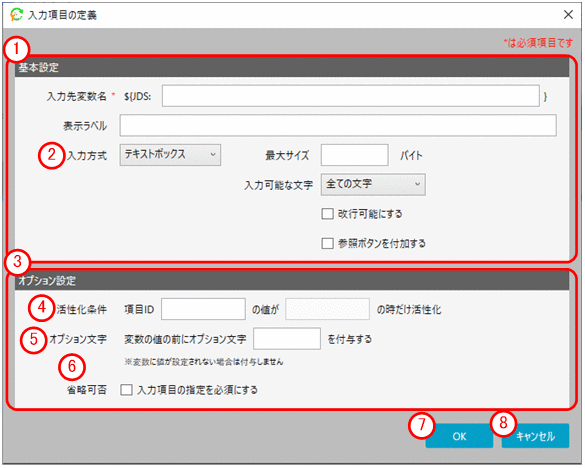Screen dimensions: 585x468
Task: Click the オプション文字 input box
Action: pos(287,338)
